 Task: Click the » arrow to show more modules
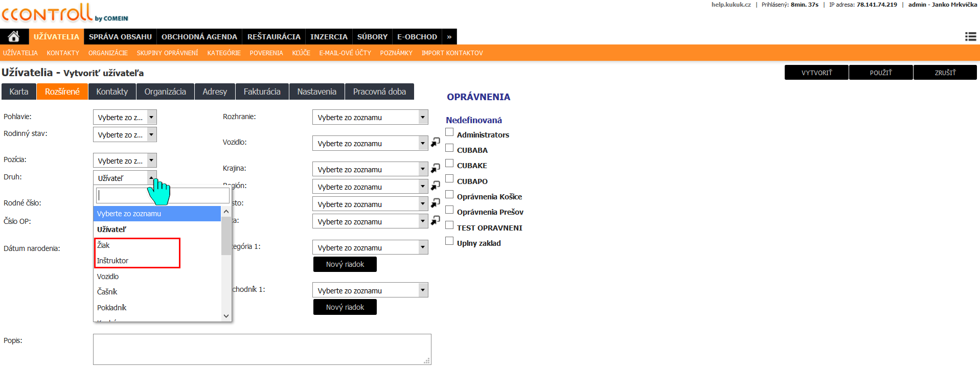click(449, 37)
